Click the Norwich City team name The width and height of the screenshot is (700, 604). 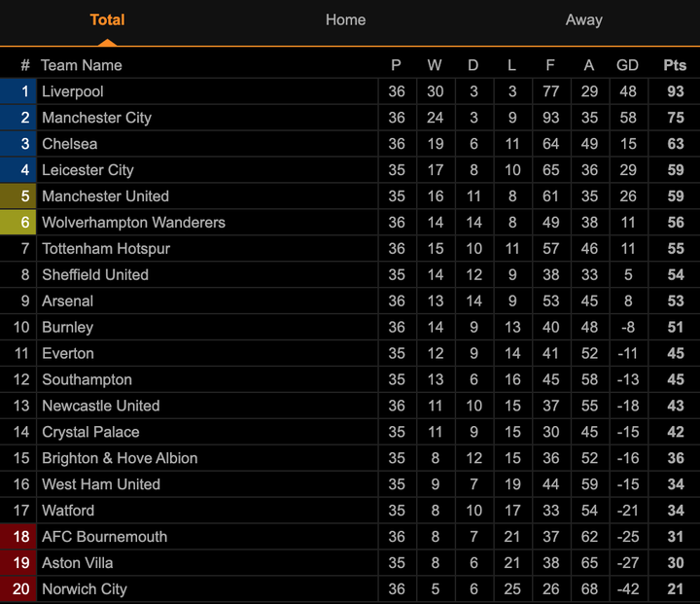point(85,589)
